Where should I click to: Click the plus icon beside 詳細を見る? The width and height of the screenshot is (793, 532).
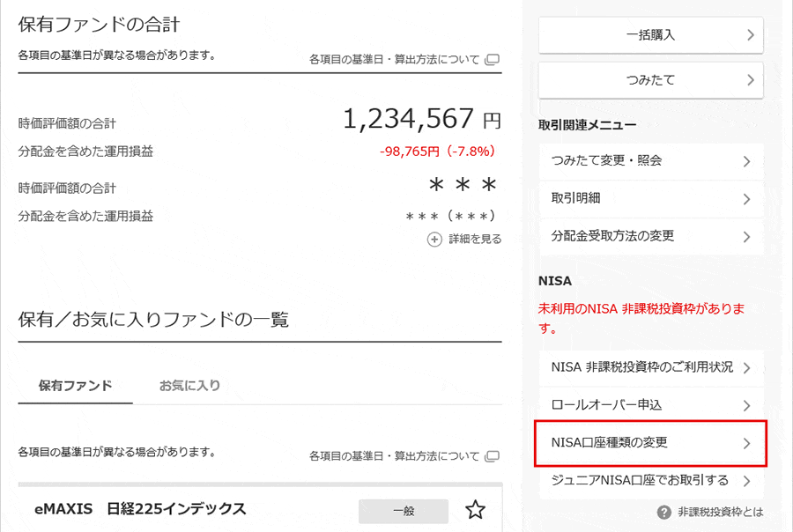(434, 239)
